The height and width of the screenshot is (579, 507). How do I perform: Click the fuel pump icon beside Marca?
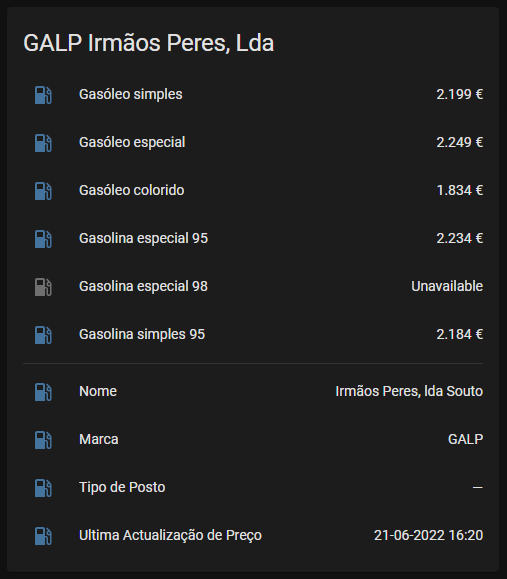click(x=43, y=440)
